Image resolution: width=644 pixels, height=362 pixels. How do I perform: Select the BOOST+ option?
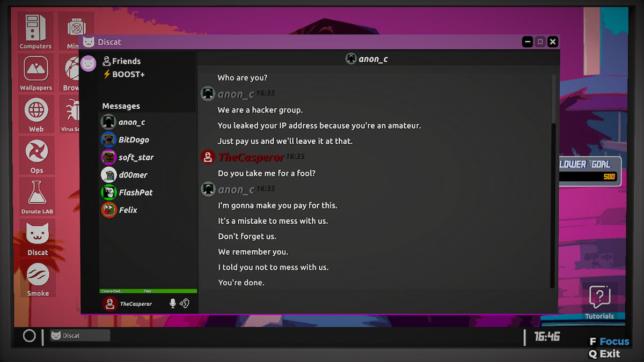(124, 75)
